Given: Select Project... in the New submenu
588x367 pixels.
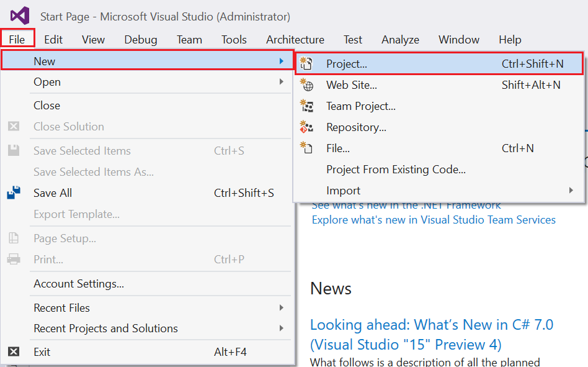Looking at the screenshot, I should [439, 63].
